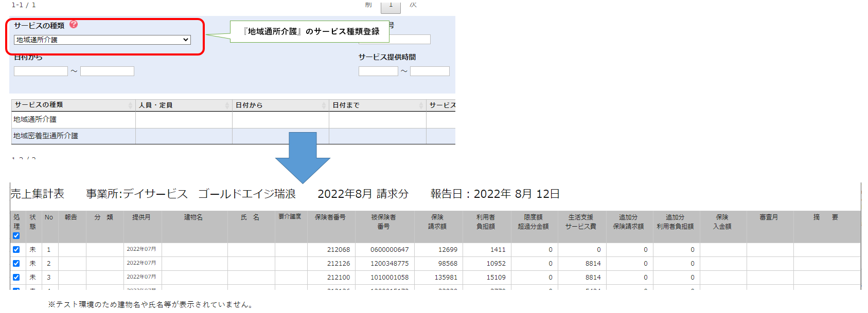Click the サービス提供時間 end time field
This screenshot has width=868, height=313.
[x=430, y=71]
